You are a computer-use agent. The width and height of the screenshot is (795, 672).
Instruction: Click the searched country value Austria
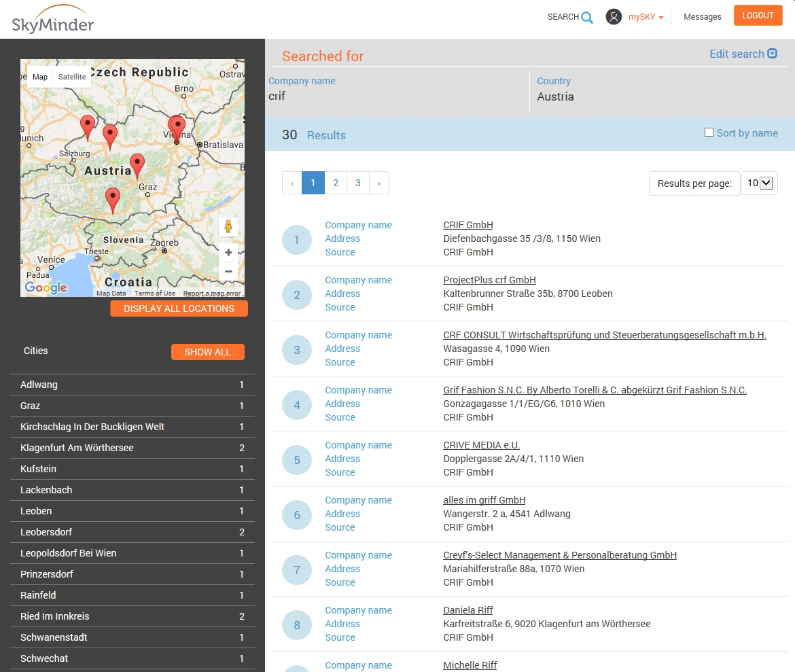[555, 96]
